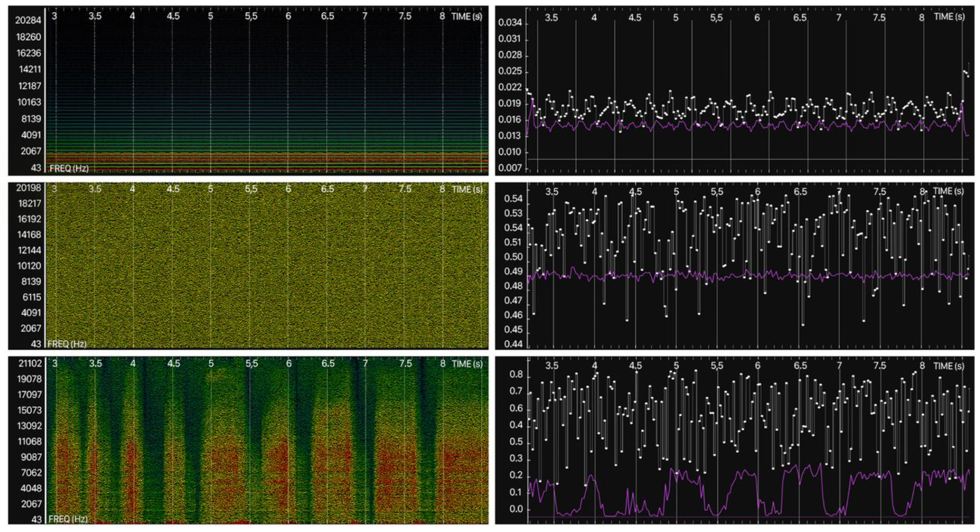Screen dimensions: 980x532
Task: Select the 0.51 axis value
Action: 514,242
